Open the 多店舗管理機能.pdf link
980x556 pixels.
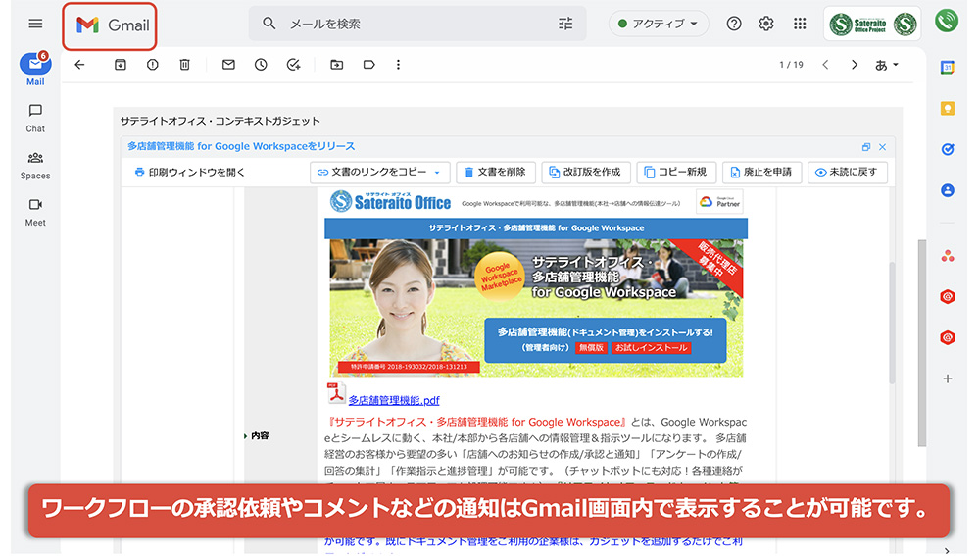click(394, 400)
